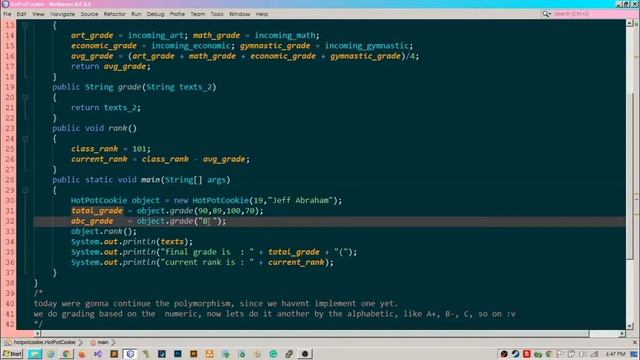Click line number 19 in the gutter
This screenshot has height=360, width=640.
[9, 87]
